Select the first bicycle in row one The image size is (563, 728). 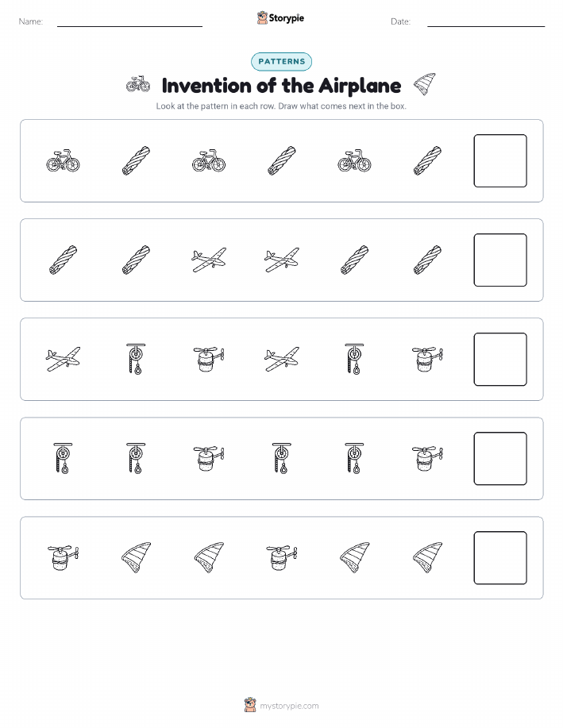coord(64,160)
